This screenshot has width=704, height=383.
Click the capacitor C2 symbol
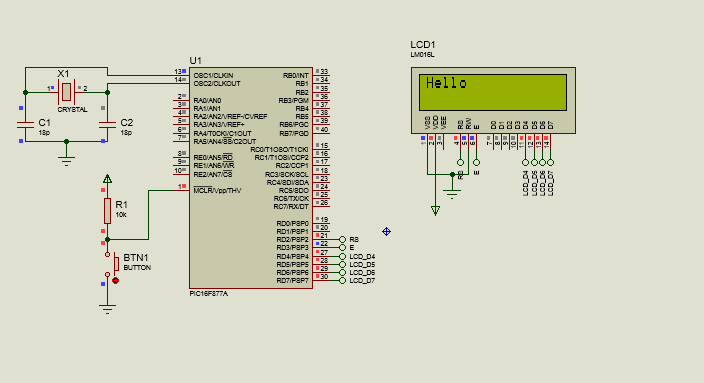click(x=107, y=125)
